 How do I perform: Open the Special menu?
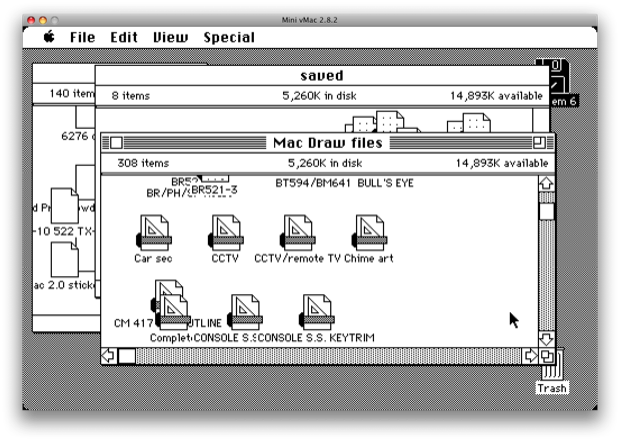point(229,37)
